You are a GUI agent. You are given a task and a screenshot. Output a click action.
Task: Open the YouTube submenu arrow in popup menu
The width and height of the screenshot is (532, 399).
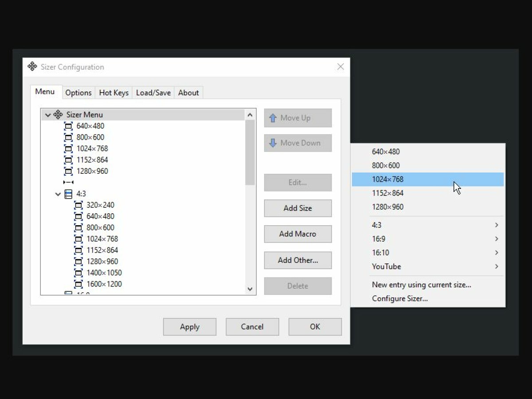[x=497, y=266]
